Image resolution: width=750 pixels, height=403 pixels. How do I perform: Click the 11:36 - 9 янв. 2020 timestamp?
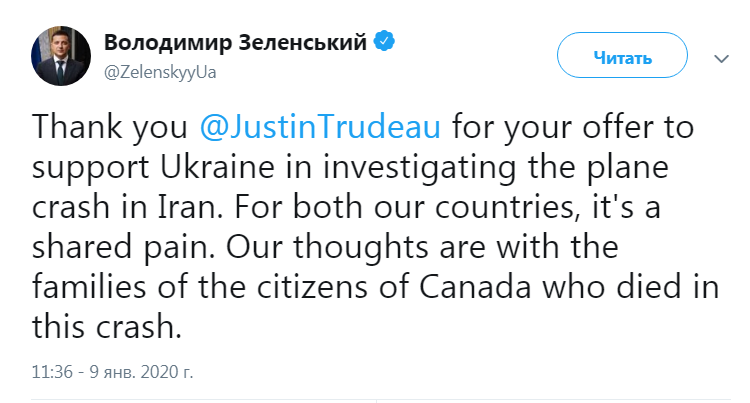113,371
